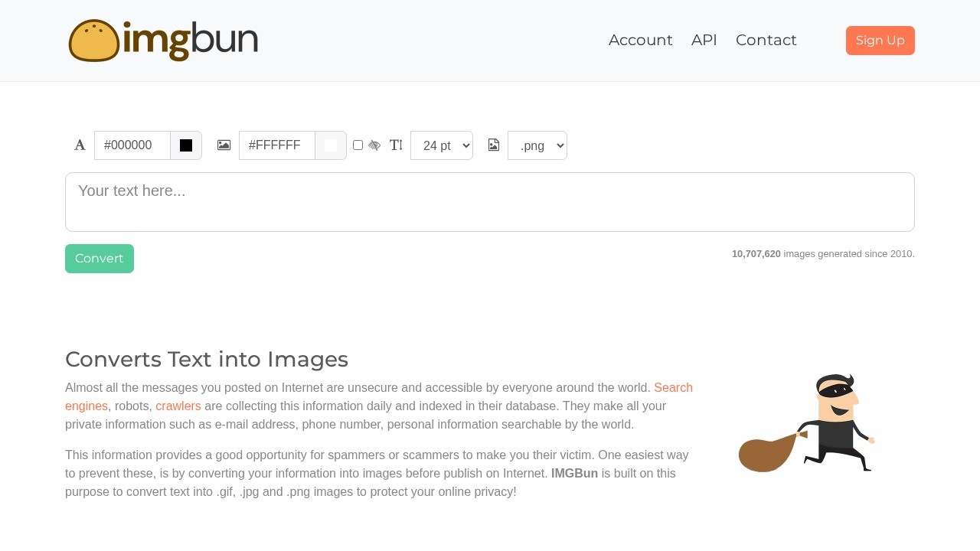Open the Contact page
The height and width of the screenshot is (551, 980).
(766, 40)
